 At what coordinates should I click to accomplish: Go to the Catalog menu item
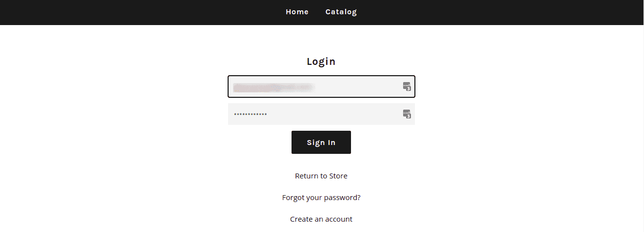click(341, 12)
